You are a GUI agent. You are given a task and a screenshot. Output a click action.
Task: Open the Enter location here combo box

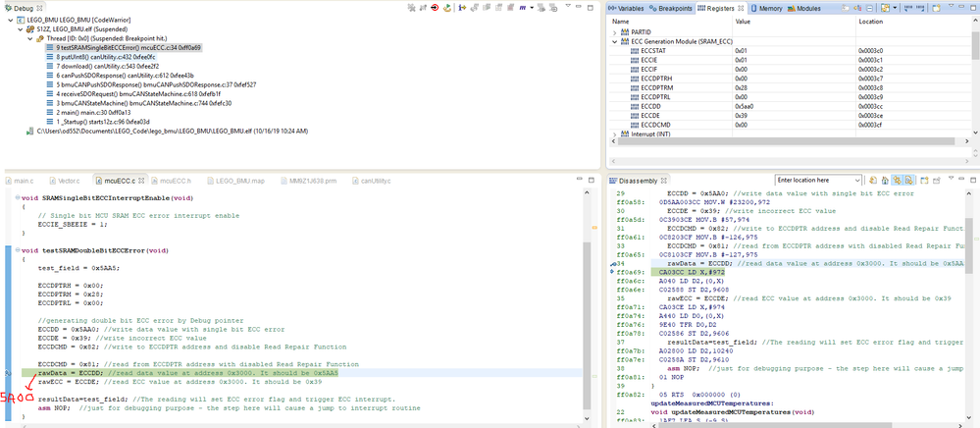click(x=857, y=181)
